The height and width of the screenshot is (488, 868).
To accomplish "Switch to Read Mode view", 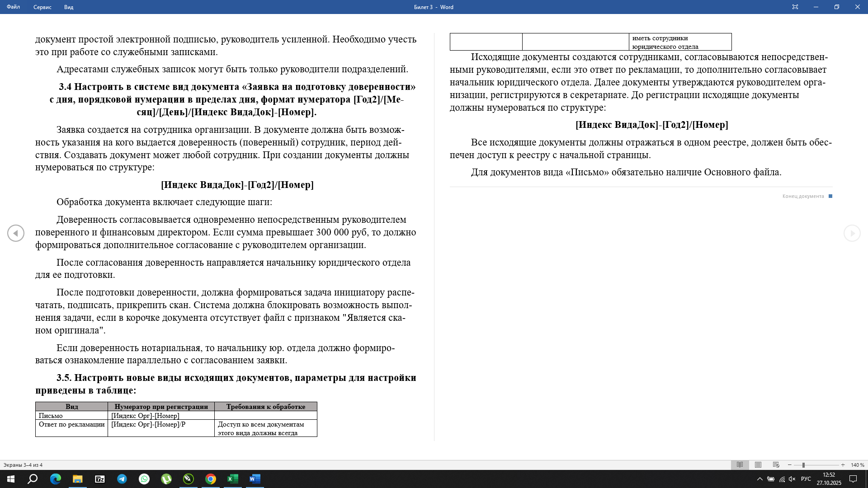I will pyautogui.click(x=740, y=465).
